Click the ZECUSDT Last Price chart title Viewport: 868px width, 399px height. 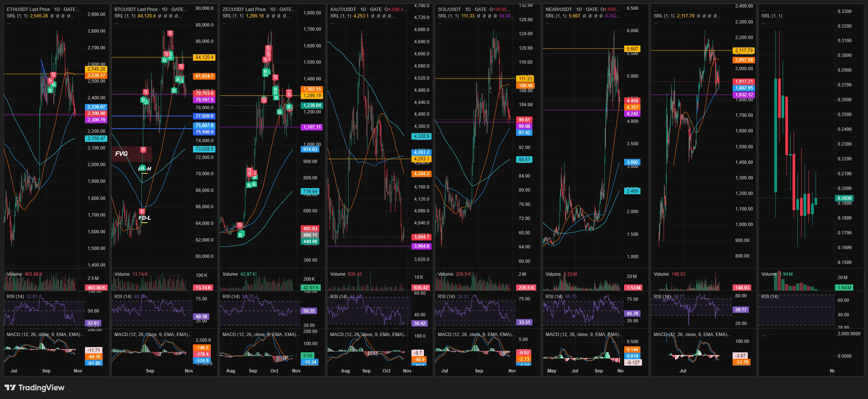point(259,9)
